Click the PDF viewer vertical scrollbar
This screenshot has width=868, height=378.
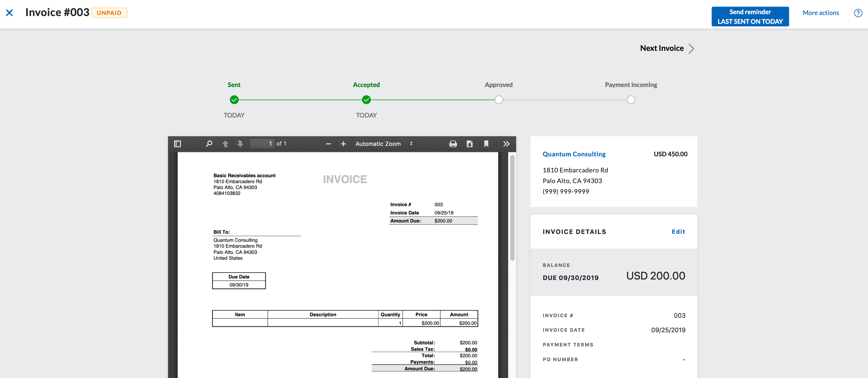[x=512, y=207]
